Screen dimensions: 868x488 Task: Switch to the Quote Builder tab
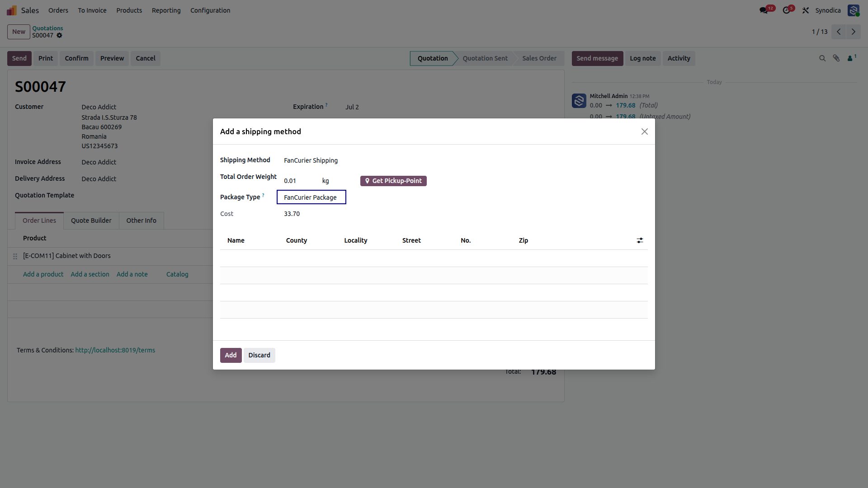(x=91, y=221)
